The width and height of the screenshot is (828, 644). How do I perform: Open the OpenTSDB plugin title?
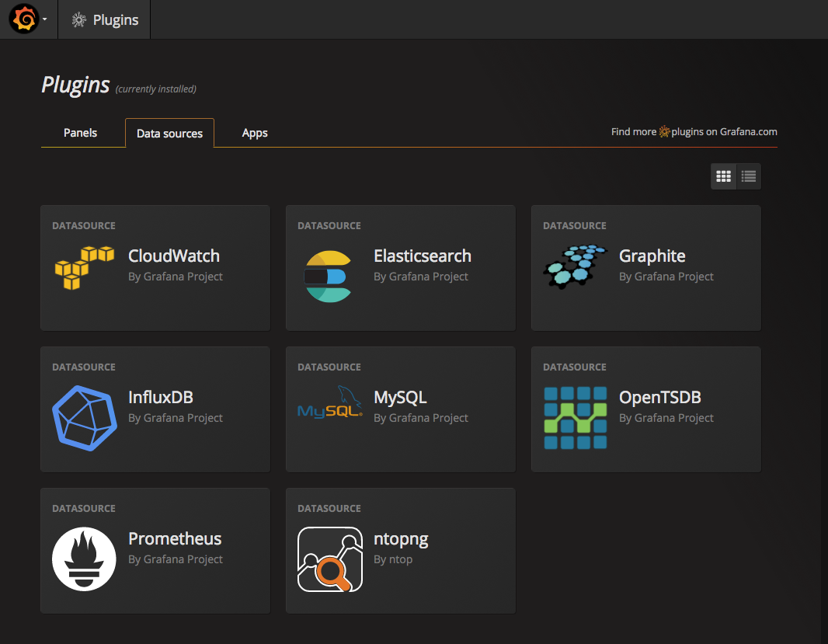pyautogui.click(x=660, y=397)
